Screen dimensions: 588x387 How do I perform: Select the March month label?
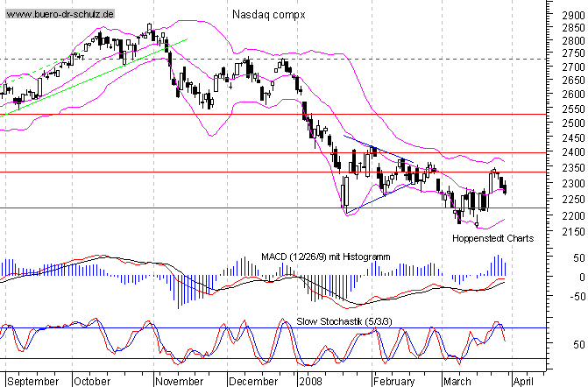point(457,382)
